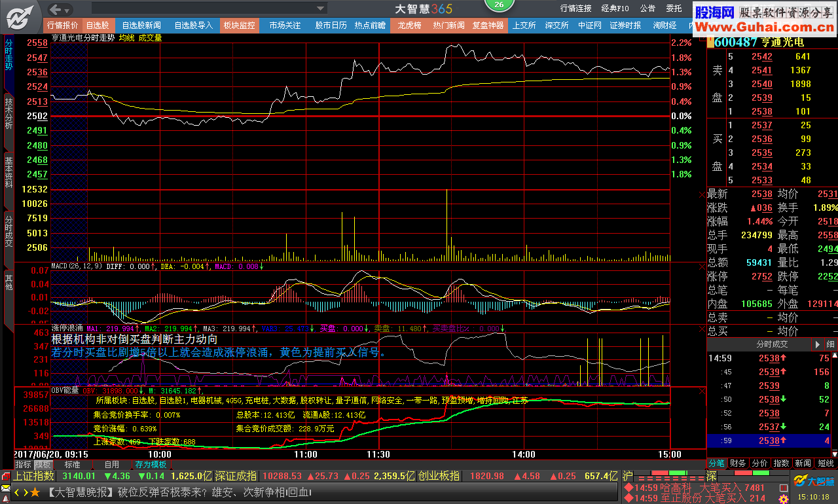838x504 pixels.
Task: Select the 自用 template tab
Action: pos(112,465)
